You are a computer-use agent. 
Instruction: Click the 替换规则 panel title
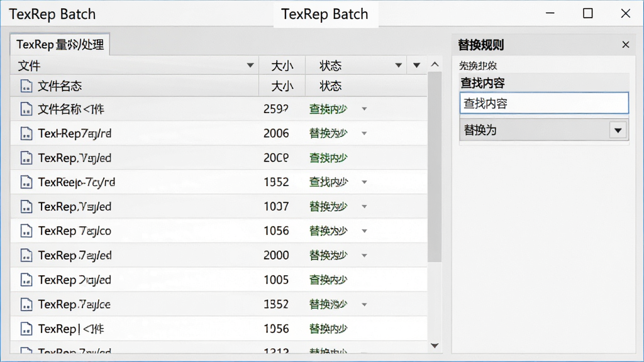click(x=481, y=45)
